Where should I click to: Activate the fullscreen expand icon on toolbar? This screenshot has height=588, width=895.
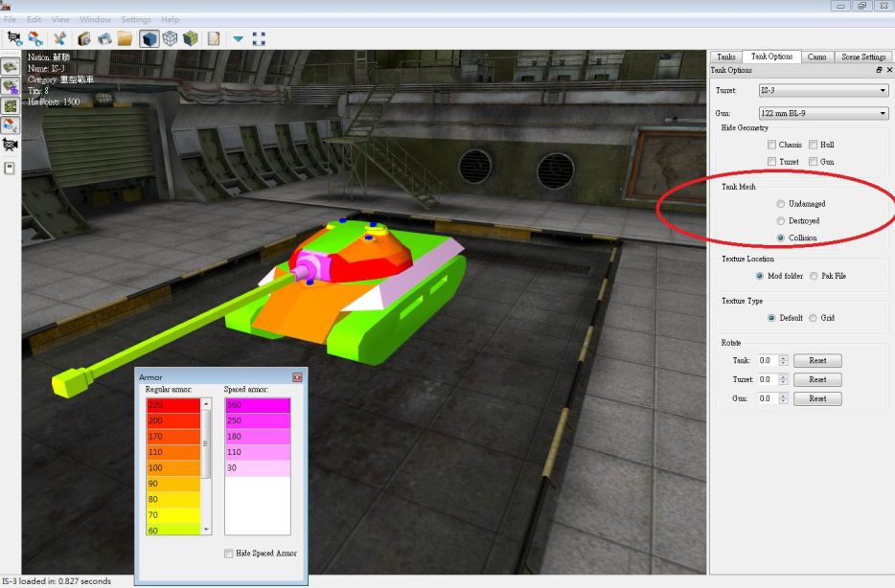tap(259, 38)
